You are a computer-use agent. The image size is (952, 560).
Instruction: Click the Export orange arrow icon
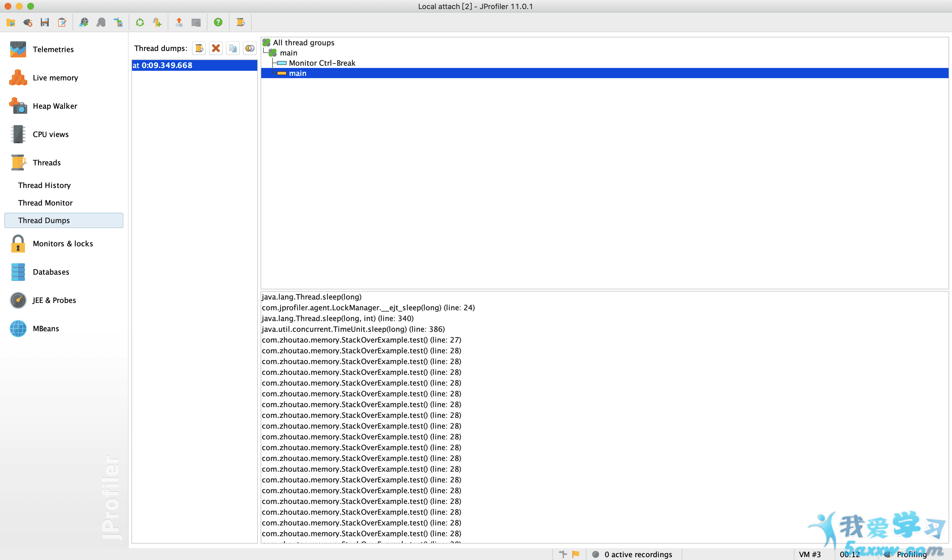(179, 22)
